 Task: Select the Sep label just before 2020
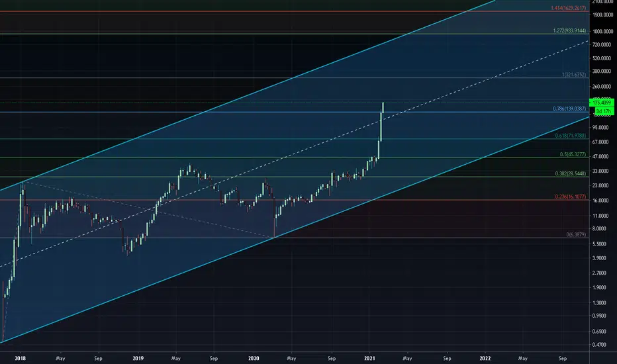[x=214, y=359]
